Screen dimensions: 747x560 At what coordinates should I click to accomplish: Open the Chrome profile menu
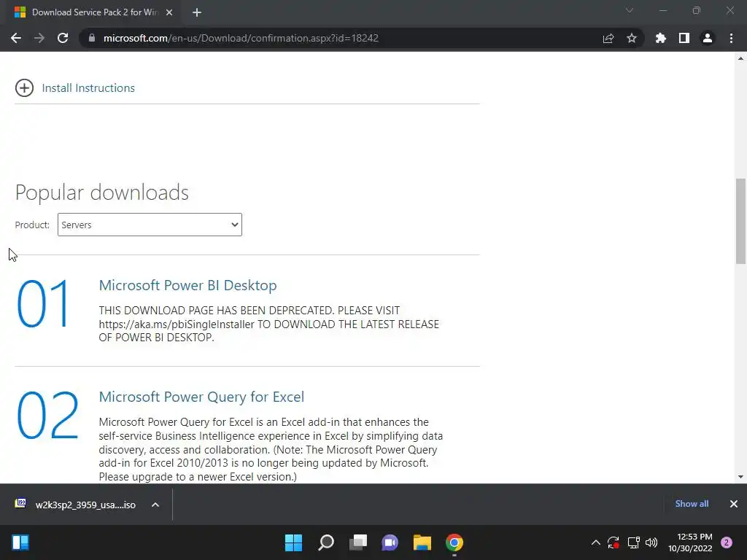(x=708, y=38)
